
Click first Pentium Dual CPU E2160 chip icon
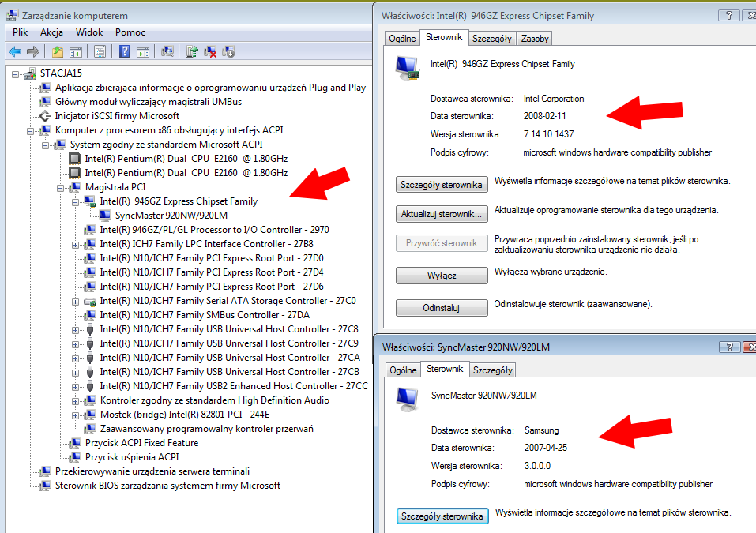coord(75,159)
